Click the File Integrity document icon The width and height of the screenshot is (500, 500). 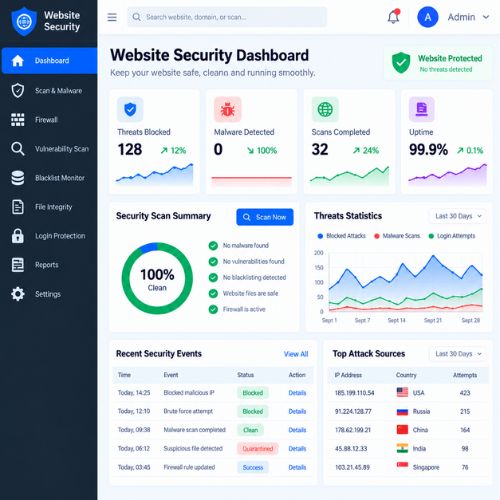click(x=18, y=207)
